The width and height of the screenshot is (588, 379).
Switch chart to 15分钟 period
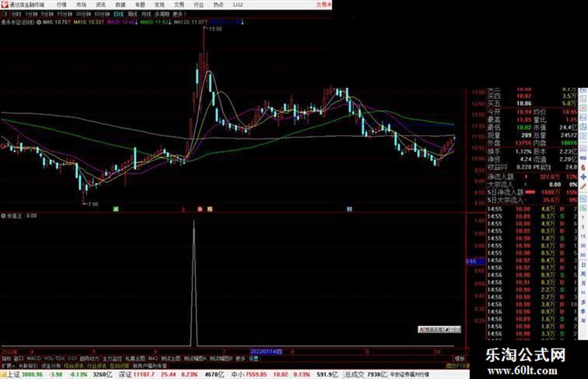coord(64,14)
